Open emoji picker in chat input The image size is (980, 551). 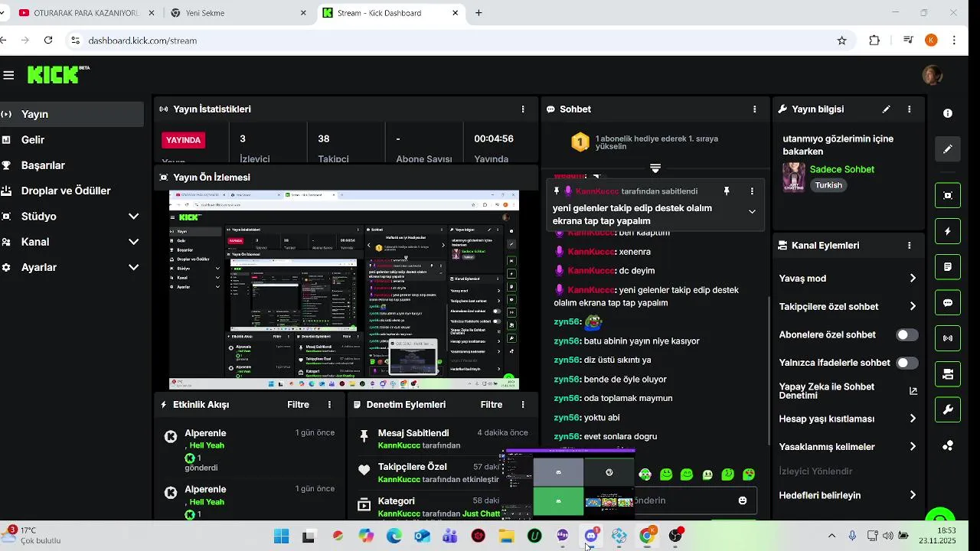743,500
